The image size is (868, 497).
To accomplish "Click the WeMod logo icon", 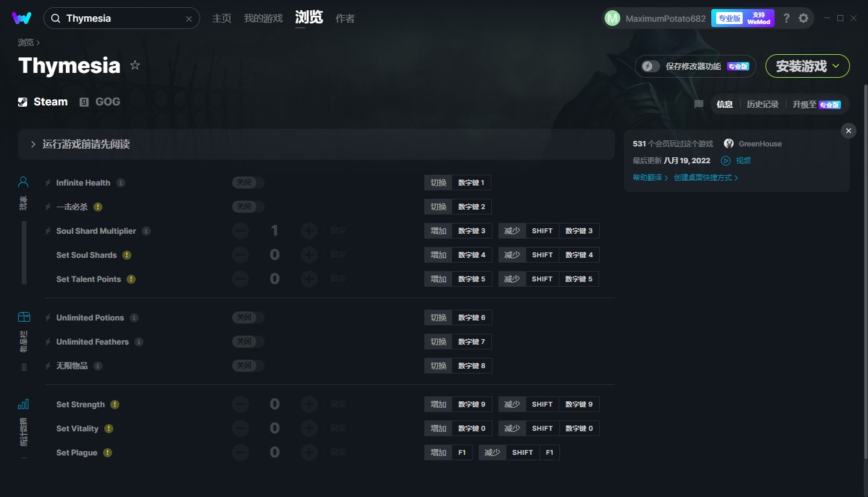I will coord(22,18).
